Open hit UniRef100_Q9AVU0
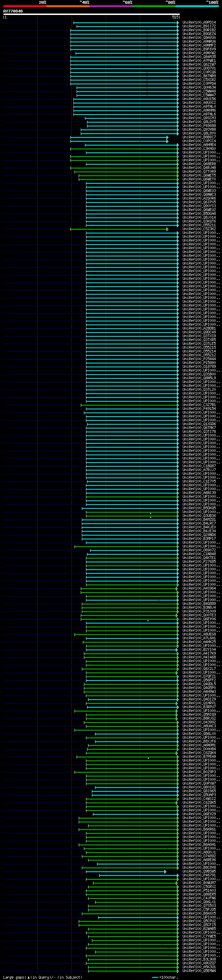The width and height of the screenshot is (222, 980). pyautogui.click(x=199, y=38)
